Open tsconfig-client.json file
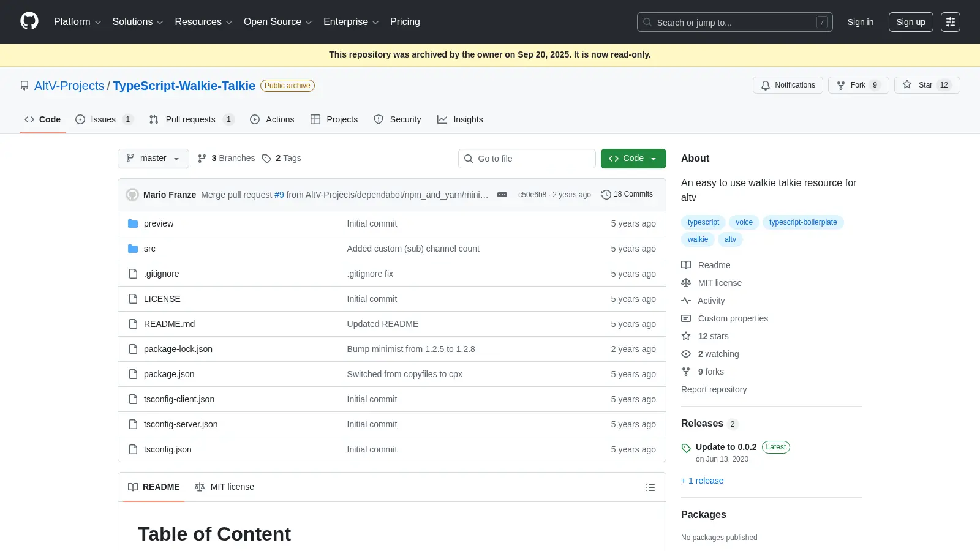Viewport: 980px width, 551px height. coord(179,399)
